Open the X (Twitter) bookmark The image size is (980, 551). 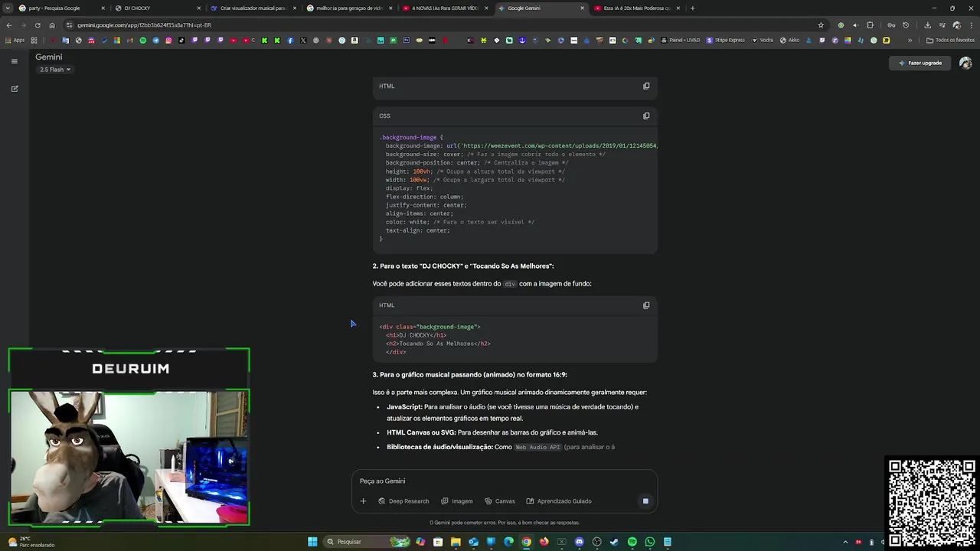click(303, 41)
